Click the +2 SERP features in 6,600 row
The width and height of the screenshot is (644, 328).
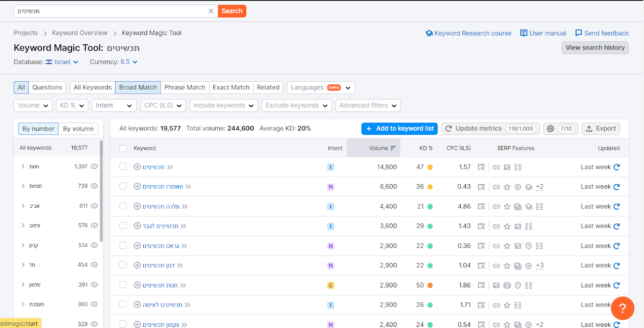[x=540, y=187]
